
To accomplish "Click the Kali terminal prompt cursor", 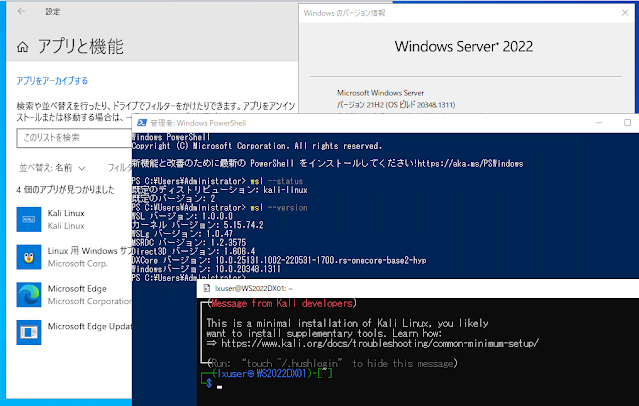I will point(220,387).
